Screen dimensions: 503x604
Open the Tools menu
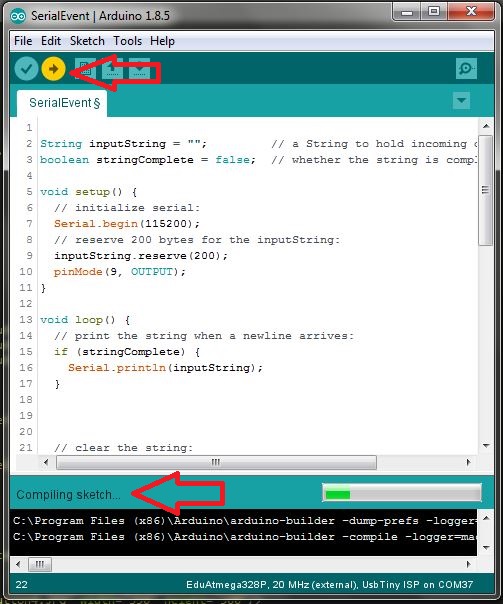click(127, 41)
